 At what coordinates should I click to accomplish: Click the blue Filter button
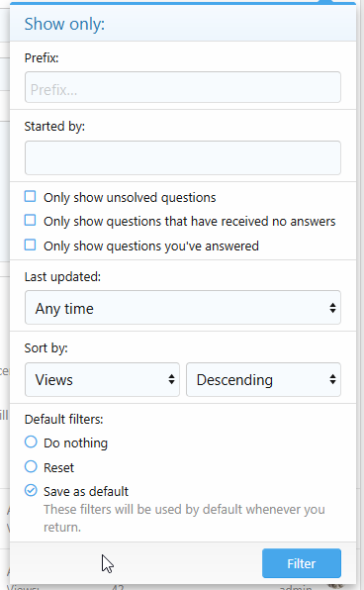click(x=302, y=563)
